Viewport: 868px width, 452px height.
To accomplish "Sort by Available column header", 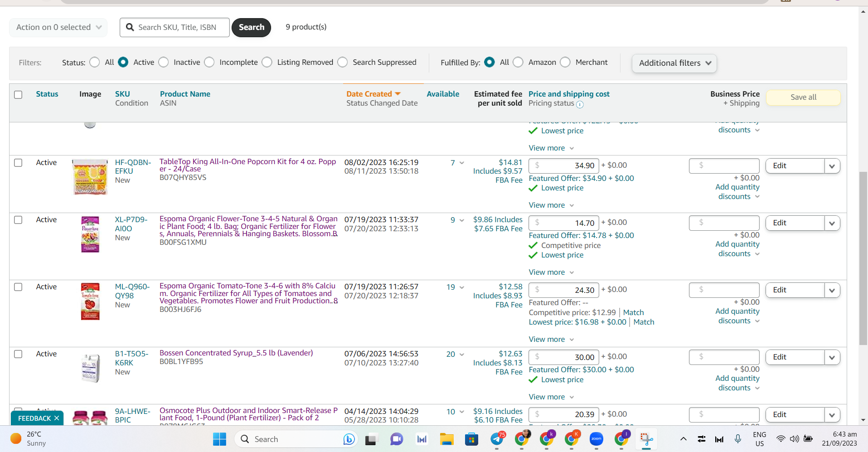I will click(x=443, y=94).
